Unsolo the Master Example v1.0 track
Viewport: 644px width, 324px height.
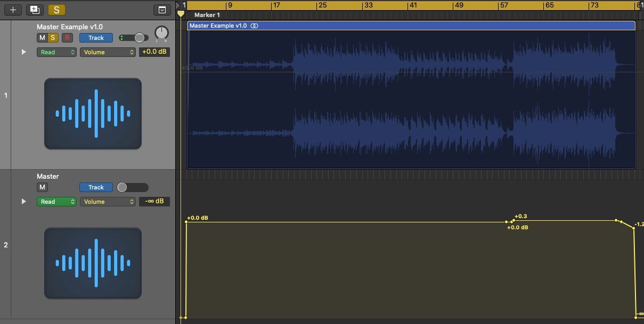coord(53,37)
